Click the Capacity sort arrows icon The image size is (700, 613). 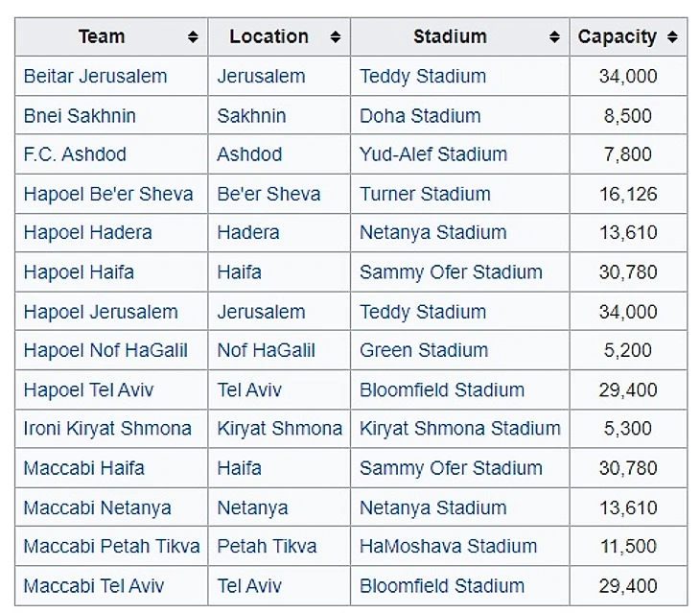coord(671,37)
